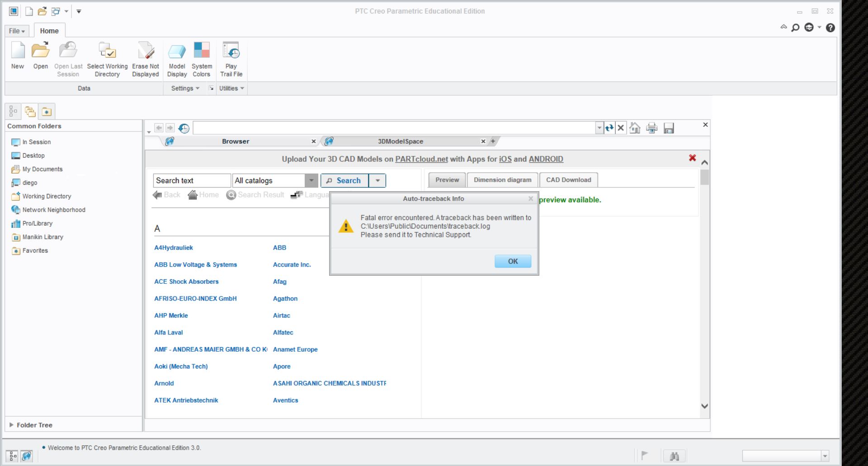The width and height of the screenshot is (868, 466).
Task: Click OK in Auto-traceback Info dialog
Action: tap(513, 261)
